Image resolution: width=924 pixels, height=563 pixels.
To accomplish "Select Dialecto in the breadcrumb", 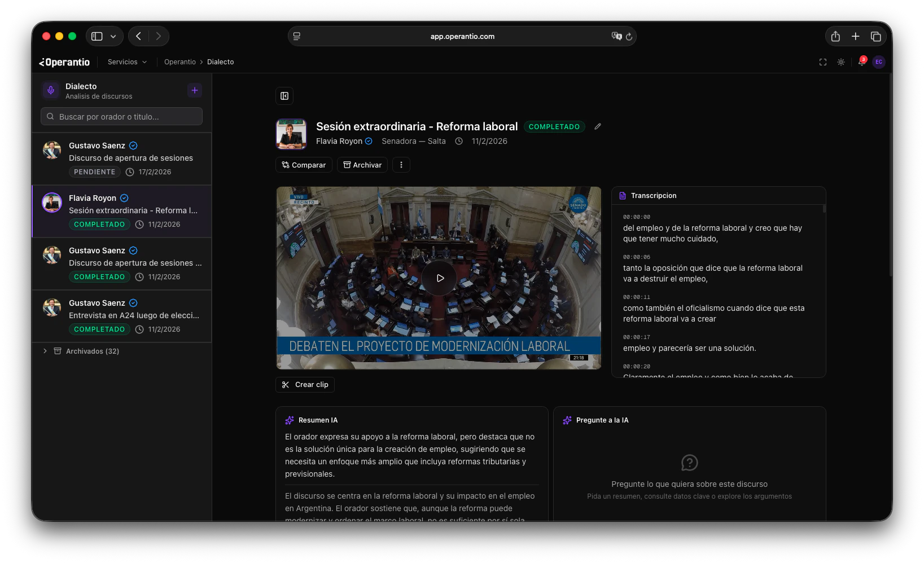I will click(220, 62).
